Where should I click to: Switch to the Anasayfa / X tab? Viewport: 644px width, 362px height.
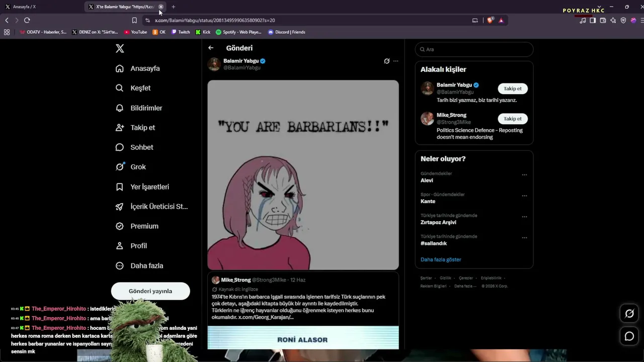point(43,7)
